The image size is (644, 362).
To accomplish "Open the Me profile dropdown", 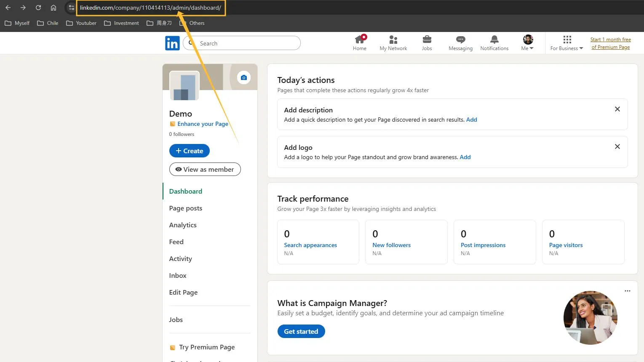I will tap(527, 43).
